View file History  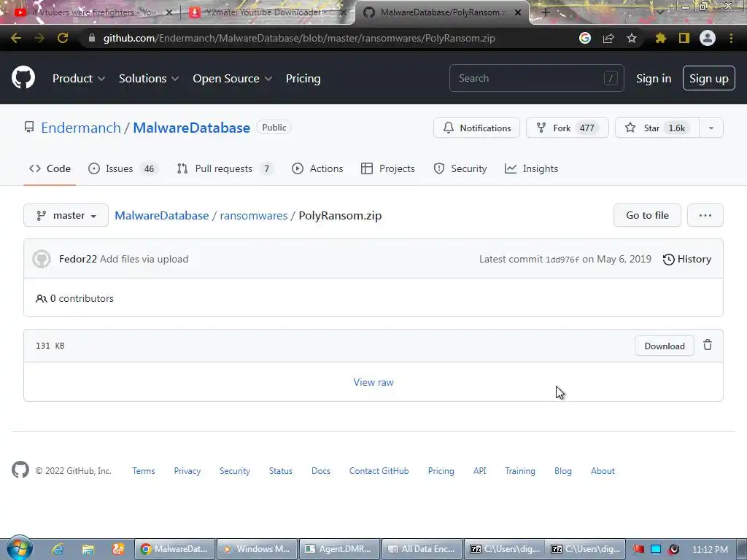pyautogui.click(x=687, y=259)
